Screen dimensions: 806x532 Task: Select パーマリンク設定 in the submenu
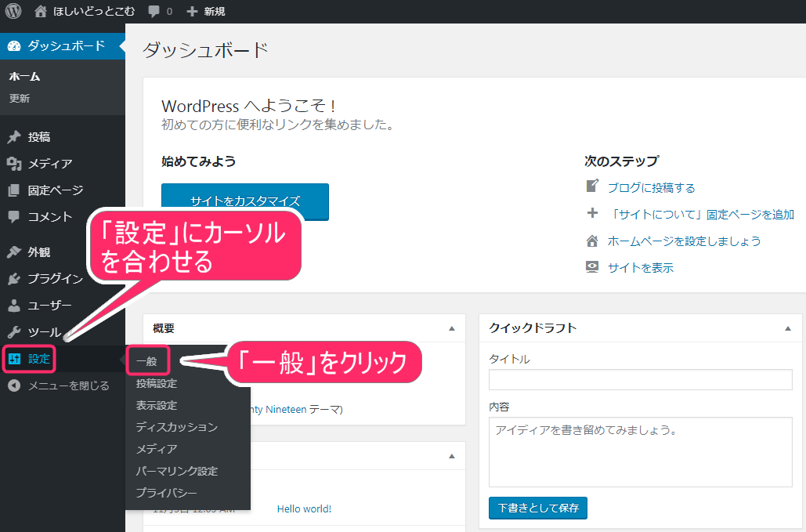click(x=176, y=471)
